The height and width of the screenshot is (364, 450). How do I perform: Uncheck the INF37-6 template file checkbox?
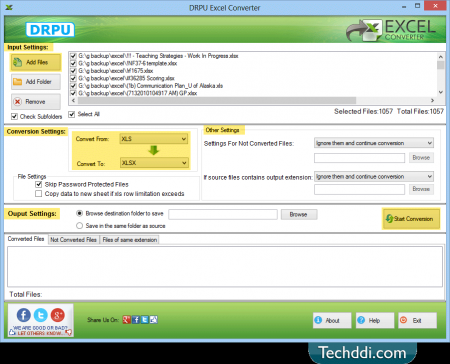pyautogui.click(x=73, y=63)
